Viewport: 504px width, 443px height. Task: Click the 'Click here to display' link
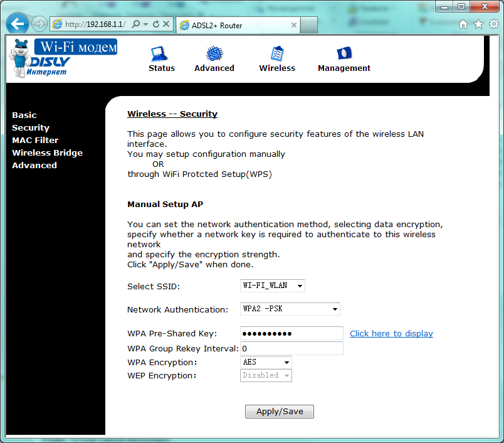(x=391, y=333)
